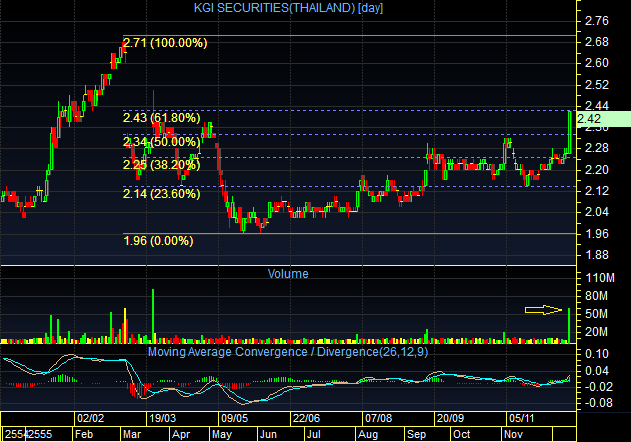Screen dimensions: 631x442
Task: Click the tallest green volume bar in March
Action: click(x=153, y=316)
